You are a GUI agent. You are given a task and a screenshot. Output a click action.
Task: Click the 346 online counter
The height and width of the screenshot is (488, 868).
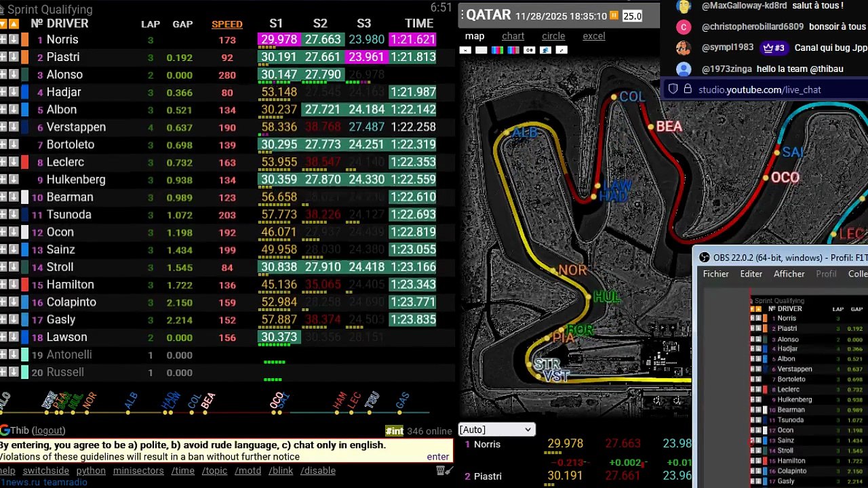(x=429, y=431)
